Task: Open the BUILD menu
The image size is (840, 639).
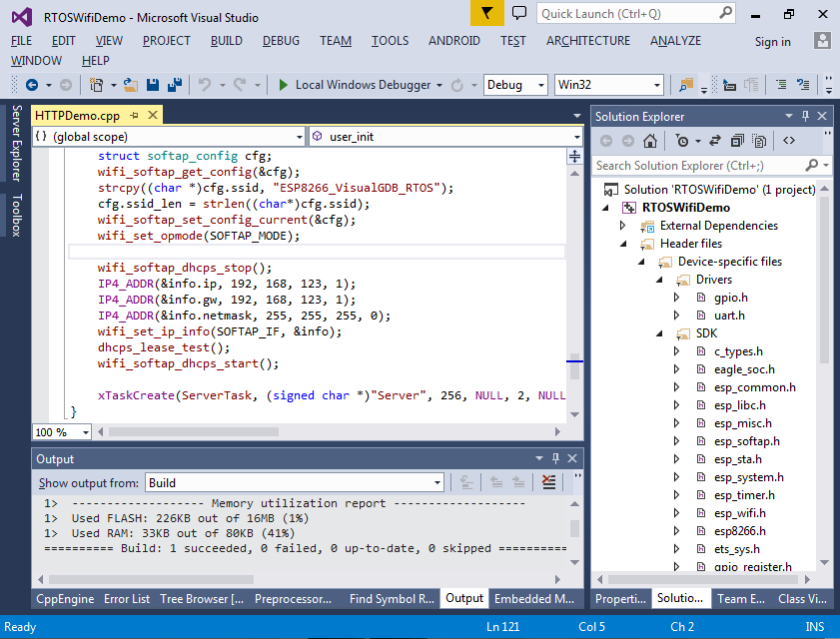Action: click(226, 41)
